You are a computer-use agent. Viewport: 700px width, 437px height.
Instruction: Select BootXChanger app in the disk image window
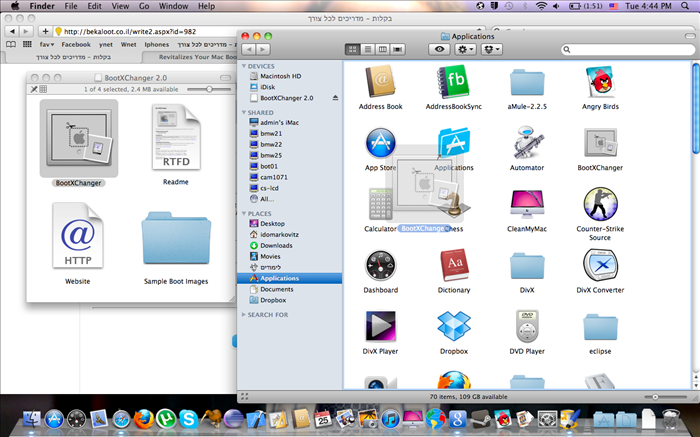click(79, 138)
